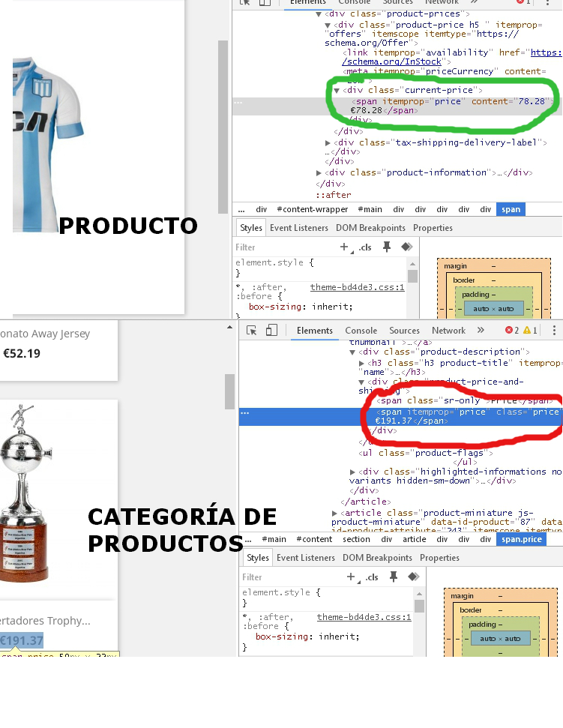
Task: Collapse the product-description div node
Action: (352, 352)
